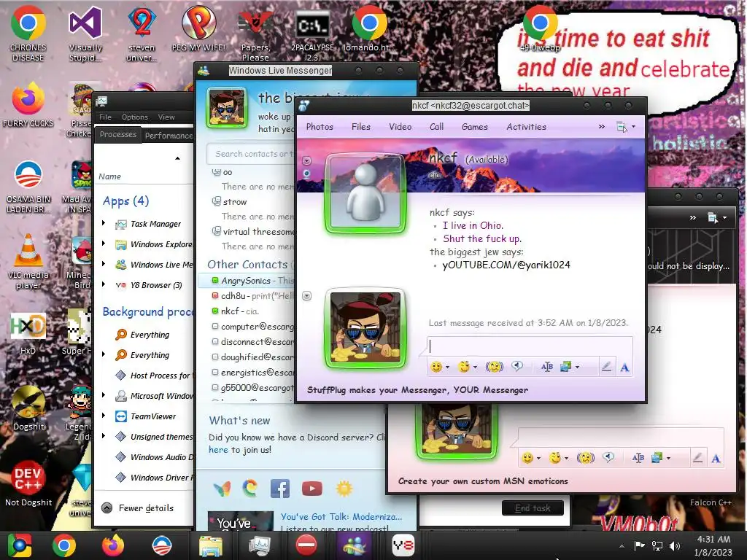Click the handwriting pen icon in nkcf chat
This screenshot has height=560, width=747.
pyautogui.click(x=606, y=367)
